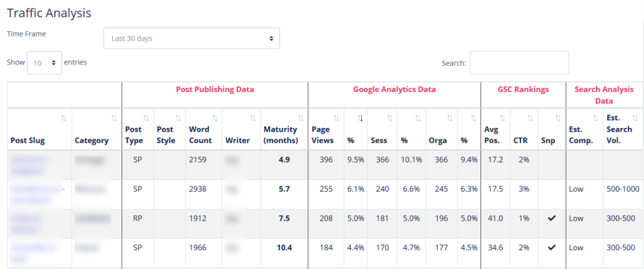Sort by the Est. Comp. column icon
Image resolution: width=644 pixels, height=269 pixels.
(x=596, y=119)
